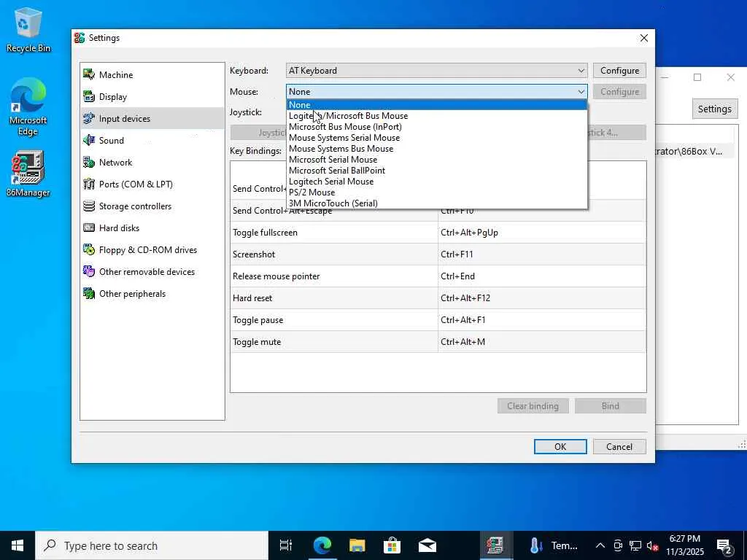
Task: Click the 86Box icon in Settings title bar
Action: (80, 38)
